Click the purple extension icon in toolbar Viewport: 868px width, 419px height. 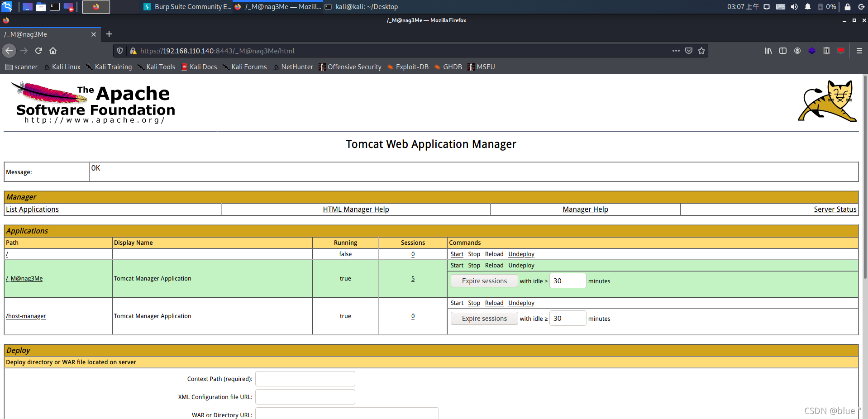coord(812,51)
